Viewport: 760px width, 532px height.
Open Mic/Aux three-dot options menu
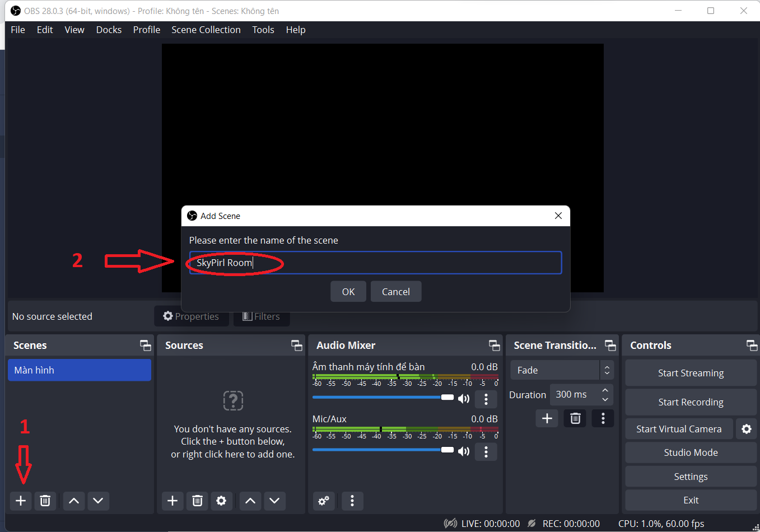(486, 451)
